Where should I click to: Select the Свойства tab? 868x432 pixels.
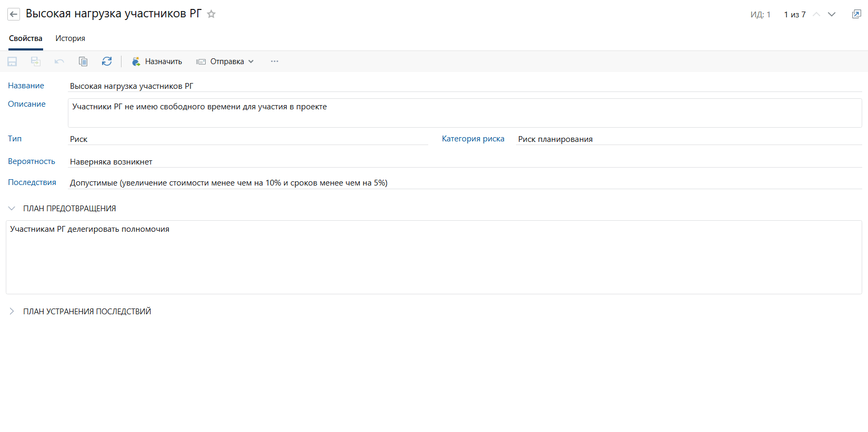[26, 38]
